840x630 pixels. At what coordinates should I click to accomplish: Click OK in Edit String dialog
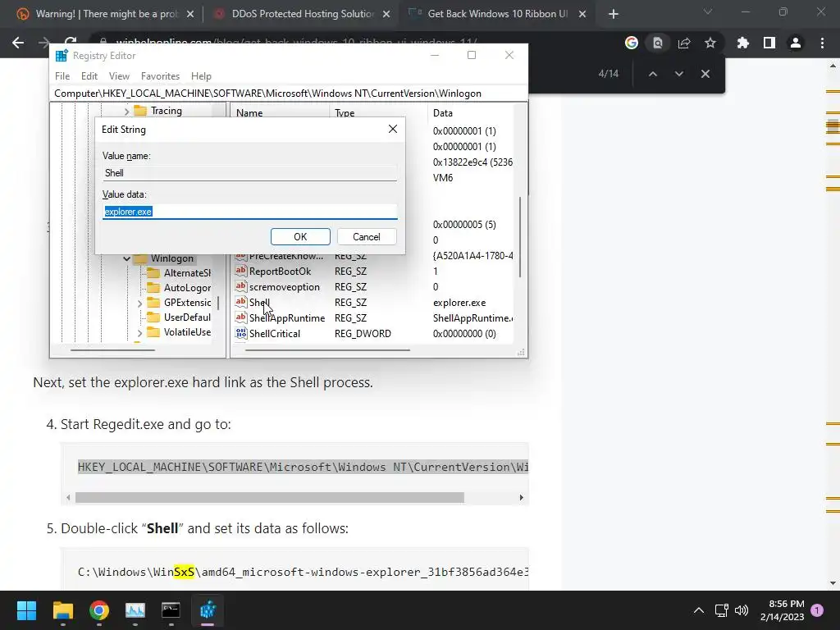(x=300, y=237)
